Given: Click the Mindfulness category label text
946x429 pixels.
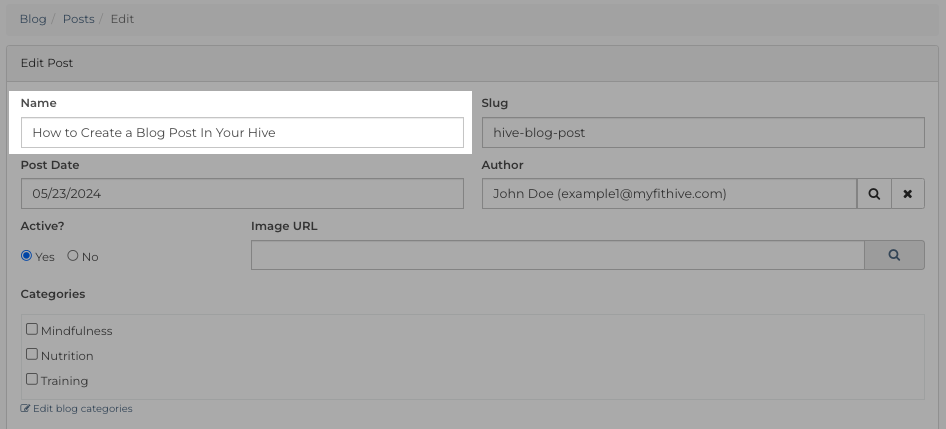Looking at the screenshot, I should 77,331.
